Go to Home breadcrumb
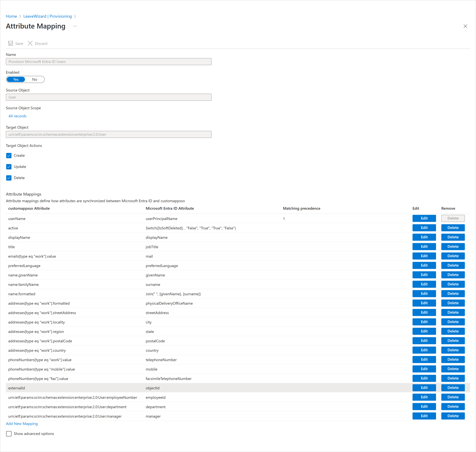476x452 pixels. tap(11, 16)
